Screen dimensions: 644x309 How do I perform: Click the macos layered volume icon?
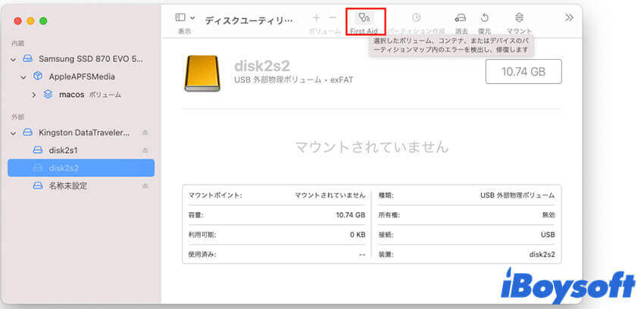coord(48,95)
